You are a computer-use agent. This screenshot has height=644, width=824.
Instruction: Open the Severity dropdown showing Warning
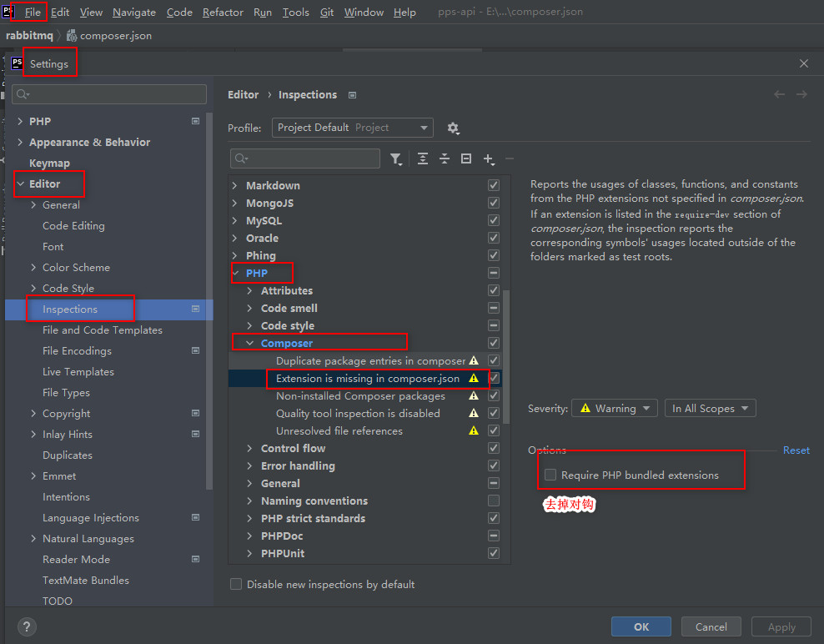(x=614, y=408)
